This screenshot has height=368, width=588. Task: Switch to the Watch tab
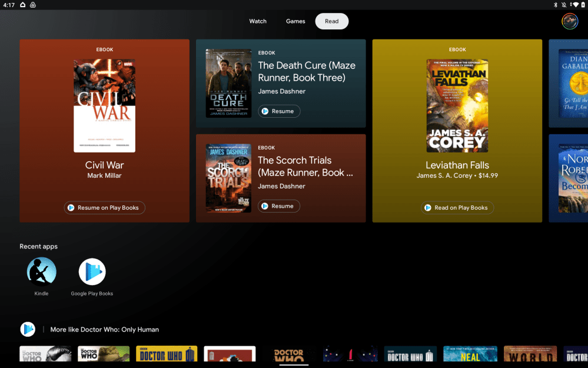click(258, 21)
